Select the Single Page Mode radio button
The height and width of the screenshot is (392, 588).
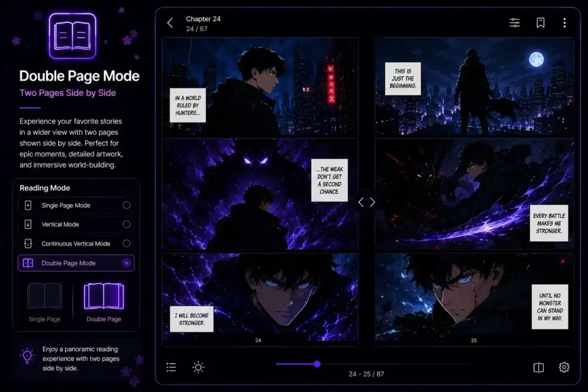(x=126, y=205)
